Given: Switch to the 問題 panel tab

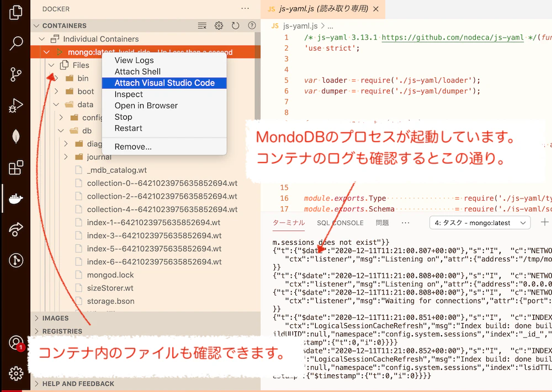Looking at the screenshot, I should pyautogui.click(x=383, y=223).
